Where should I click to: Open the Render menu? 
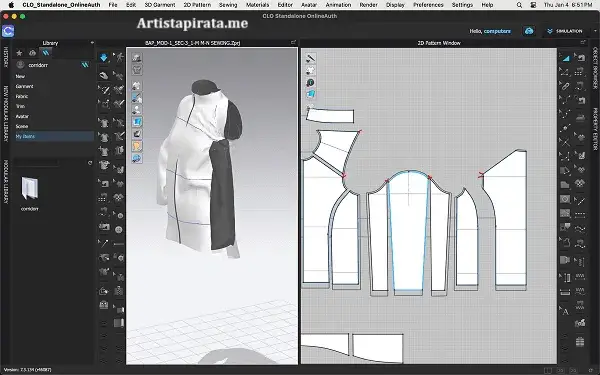tap(368, 5)
